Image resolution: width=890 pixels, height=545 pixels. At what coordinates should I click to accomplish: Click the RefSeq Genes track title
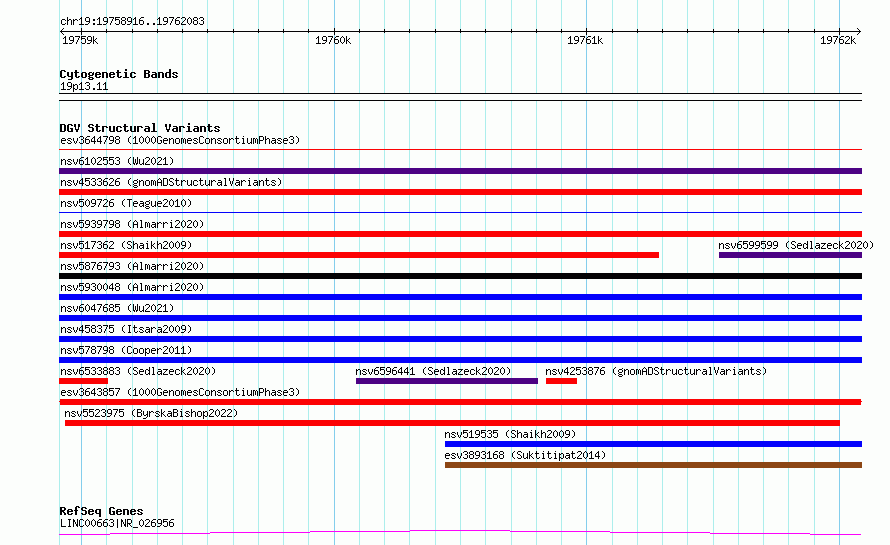coord(101,512)
